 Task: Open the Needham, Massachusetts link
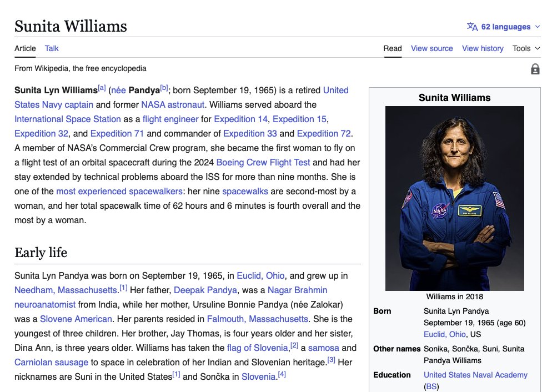pyautogui.click(x=66, y=290)
